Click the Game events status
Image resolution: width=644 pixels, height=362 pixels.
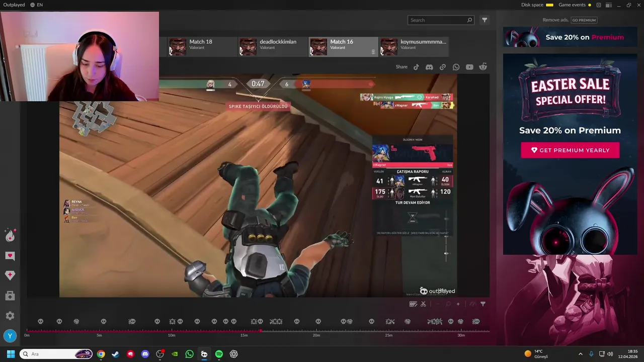[575, 5]
